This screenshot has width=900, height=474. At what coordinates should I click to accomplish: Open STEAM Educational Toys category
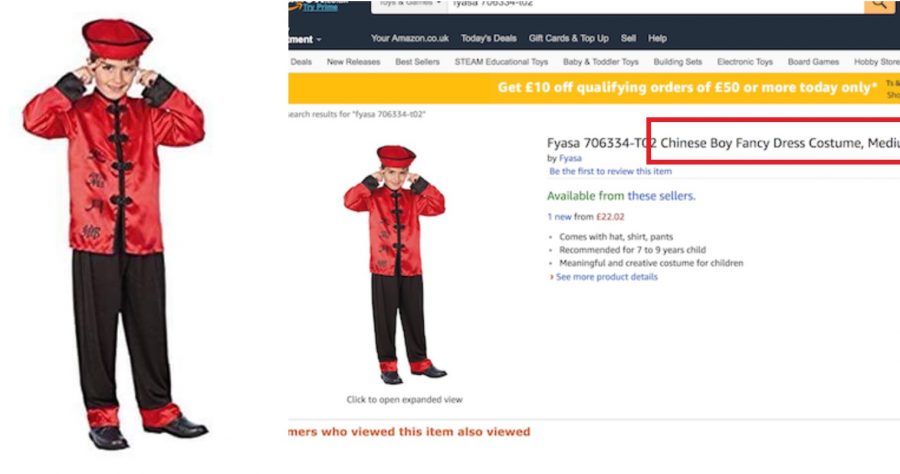pyautogui.click(x=501, y=62)
